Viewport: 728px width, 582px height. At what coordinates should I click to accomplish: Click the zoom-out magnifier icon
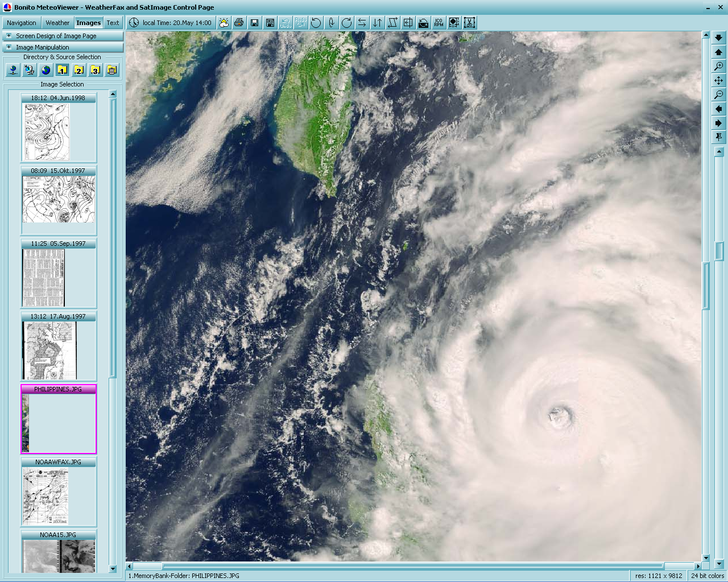pyautogui.click(x=719, y=95)
